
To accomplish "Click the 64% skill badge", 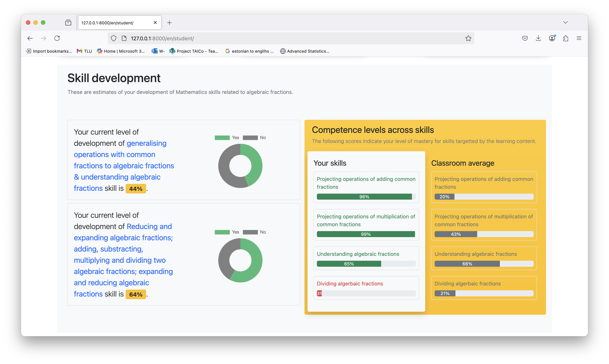I will tap(136, 294).
